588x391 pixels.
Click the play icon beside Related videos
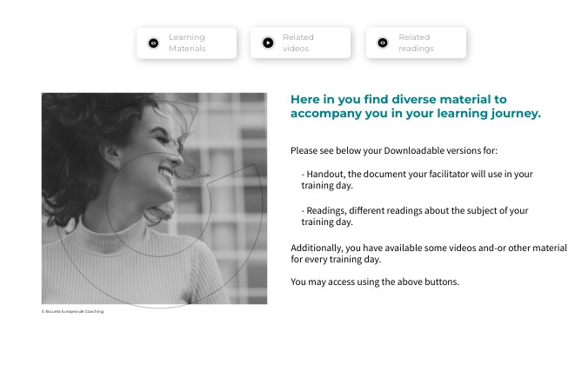tap(268, 43)
